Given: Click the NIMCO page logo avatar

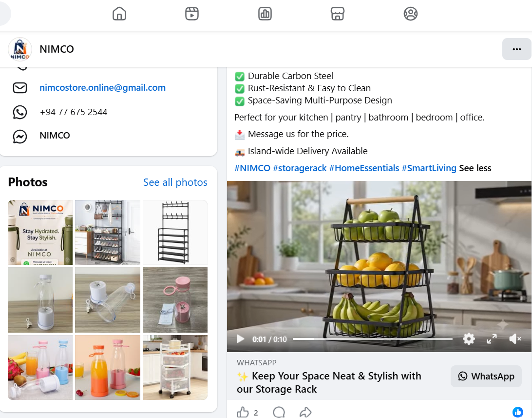Looking at the screenshot, I should point(20,49).
